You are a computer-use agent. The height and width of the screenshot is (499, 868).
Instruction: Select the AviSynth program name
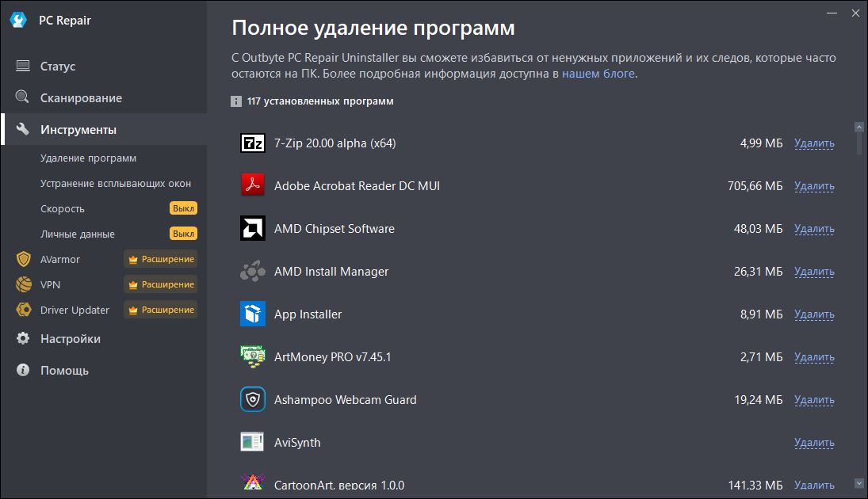(297, 443)
